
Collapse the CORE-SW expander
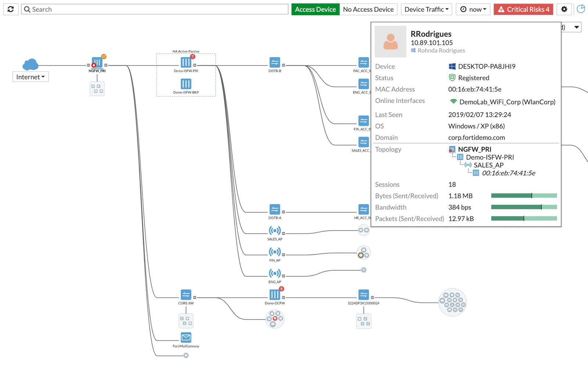(x=195, y=297)
